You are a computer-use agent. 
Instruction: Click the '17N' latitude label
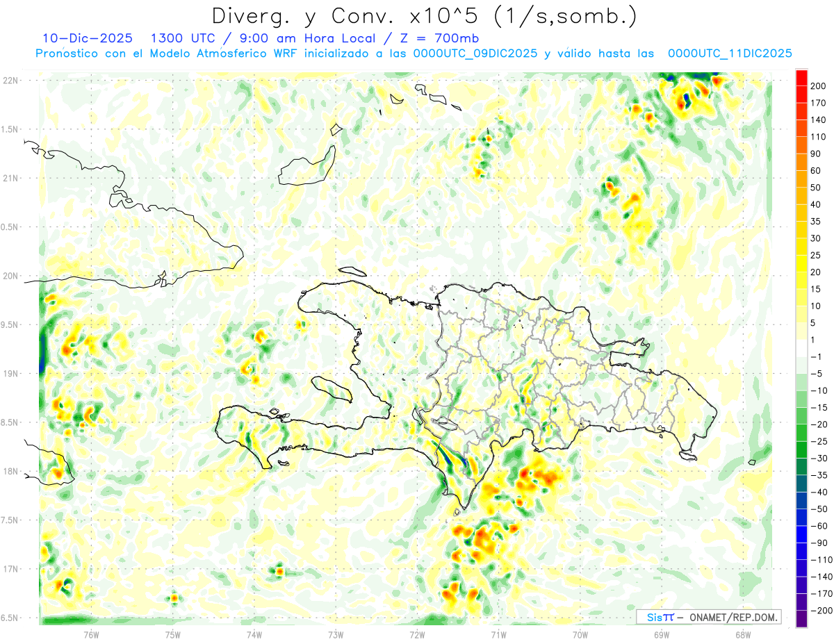coord(10,569)
